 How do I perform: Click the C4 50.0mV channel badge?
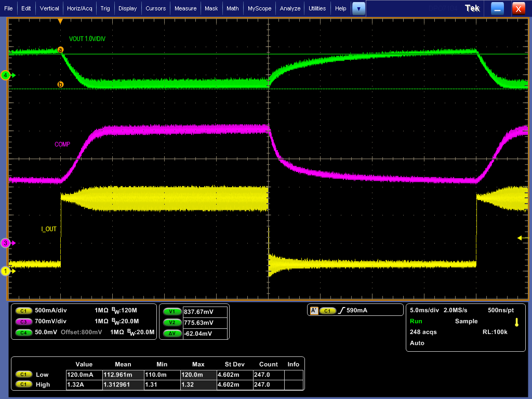pyautogui.click(x=23, y=332)
